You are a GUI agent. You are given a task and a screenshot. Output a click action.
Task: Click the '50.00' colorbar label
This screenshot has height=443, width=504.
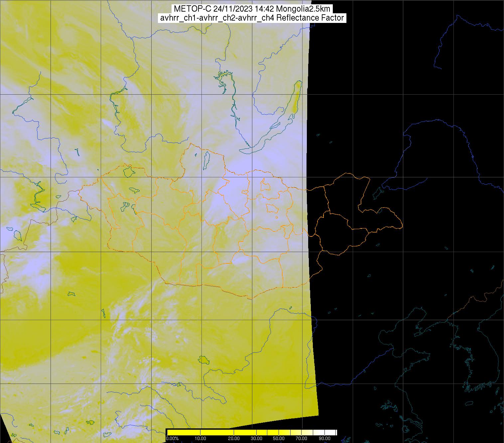[279, 438]
